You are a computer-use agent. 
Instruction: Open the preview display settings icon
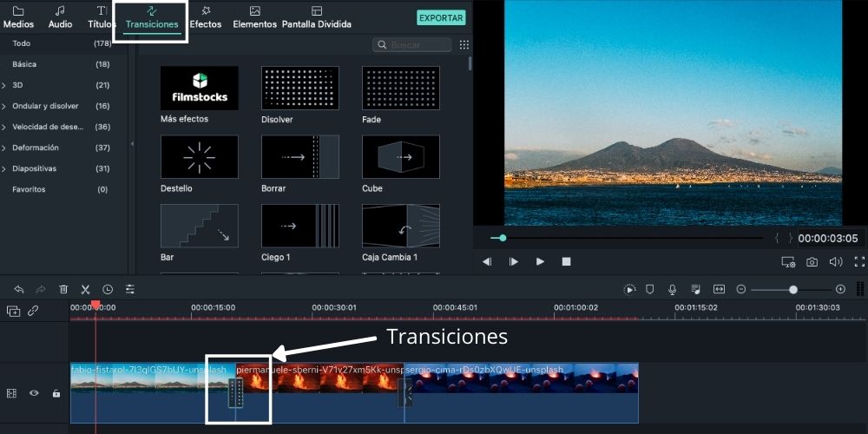click(x=788, y=262)
